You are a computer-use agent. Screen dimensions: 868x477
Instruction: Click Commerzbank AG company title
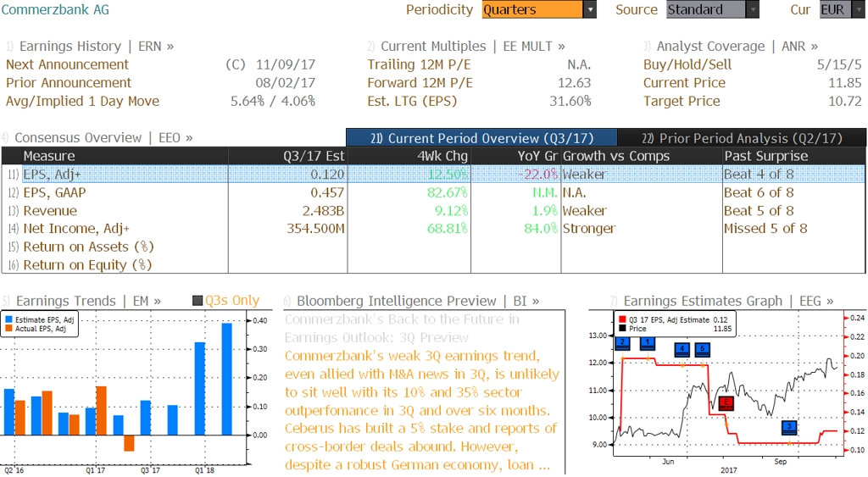click(x=55, y=9)
